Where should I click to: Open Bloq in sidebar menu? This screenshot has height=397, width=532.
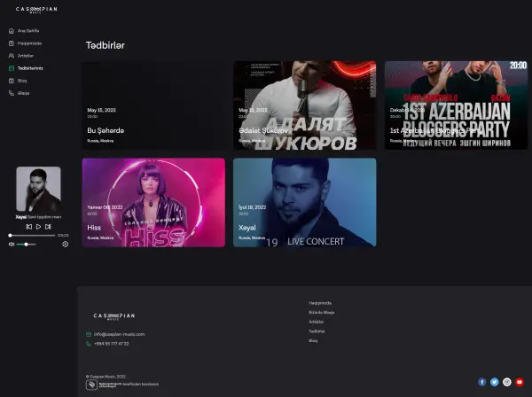tap(22, 81)
